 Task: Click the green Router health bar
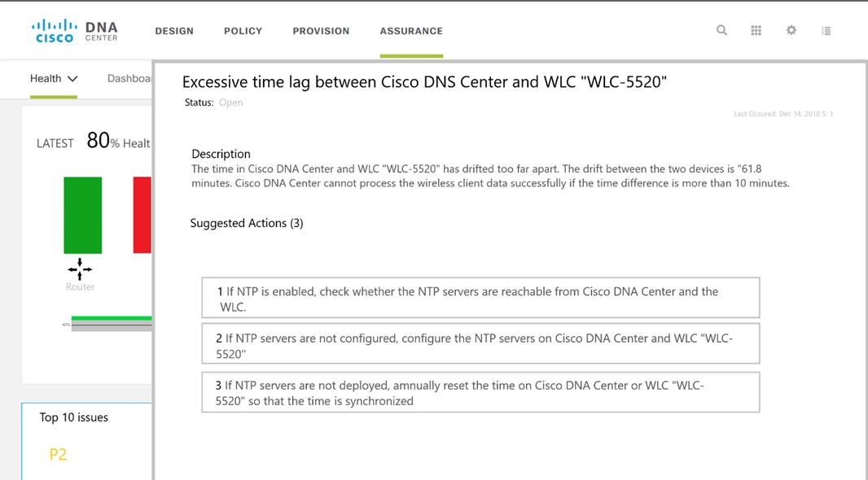[x=82, y=215]
